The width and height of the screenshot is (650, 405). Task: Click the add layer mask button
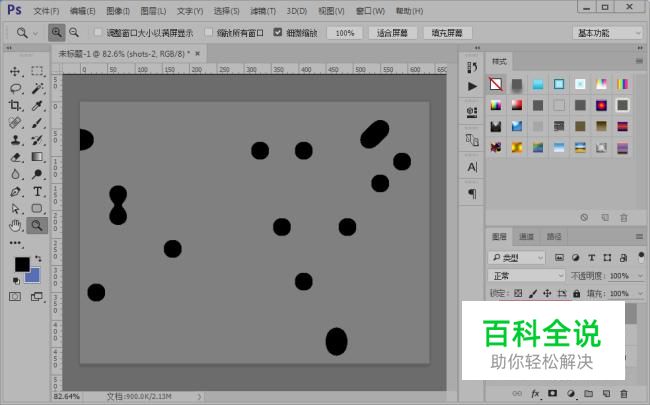coord(553,393)
